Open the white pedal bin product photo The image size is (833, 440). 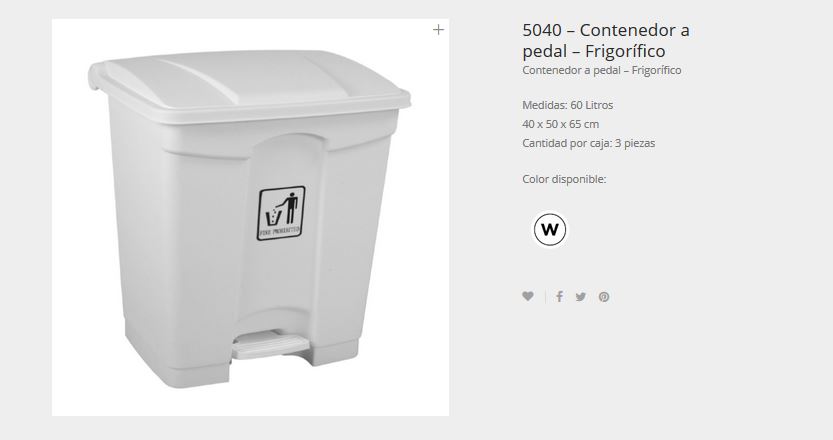pos(250,217)
